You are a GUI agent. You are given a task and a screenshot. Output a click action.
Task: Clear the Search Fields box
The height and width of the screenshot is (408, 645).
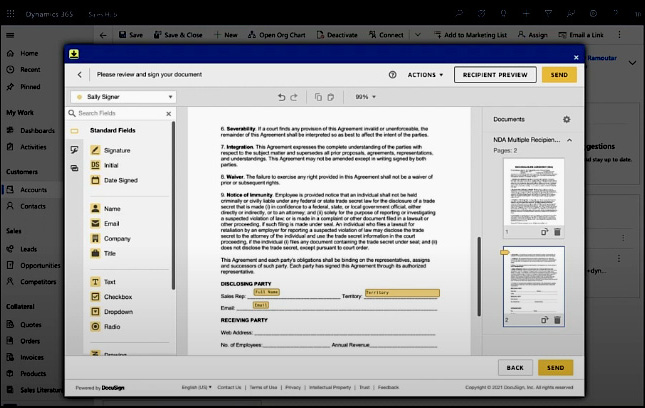click(169, 114)
